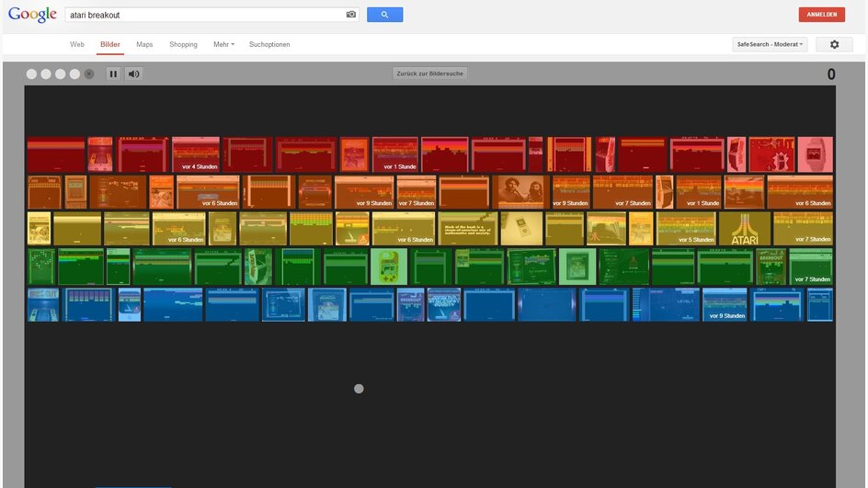868x488 pixels.
Task: Click the Google logo
Action: 32,15
